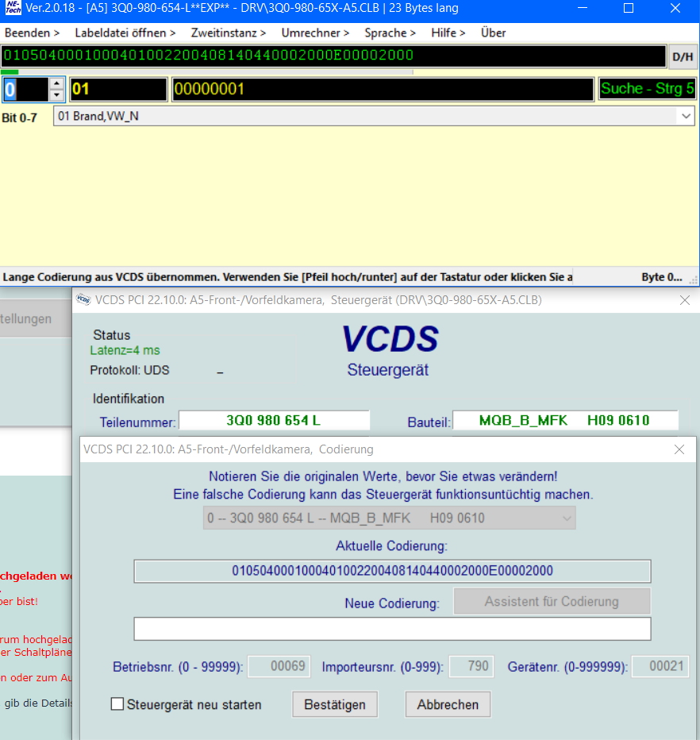
Task: Open the Beenden menu
Action: tap(32, 33)
